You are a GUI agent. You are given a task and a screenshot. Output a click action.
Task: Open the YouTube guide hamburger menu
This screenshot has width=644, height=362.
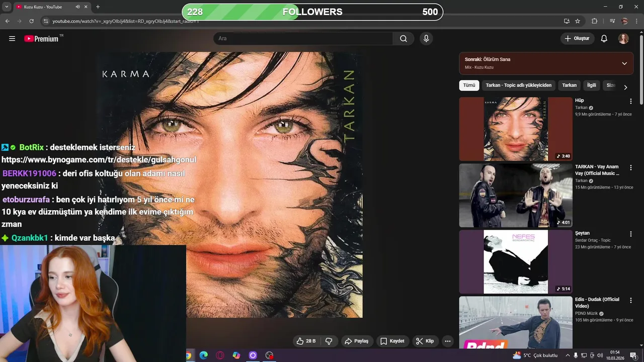(12, 39)
